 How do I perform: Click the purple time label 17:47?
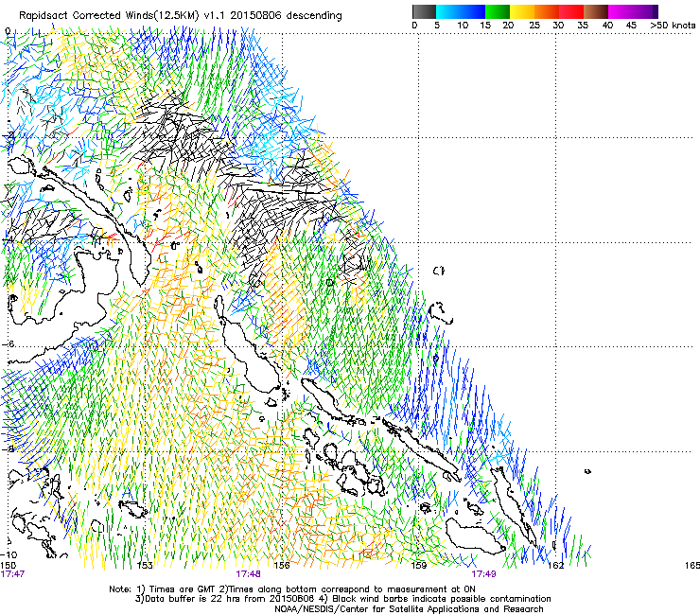tap(12, 574)
